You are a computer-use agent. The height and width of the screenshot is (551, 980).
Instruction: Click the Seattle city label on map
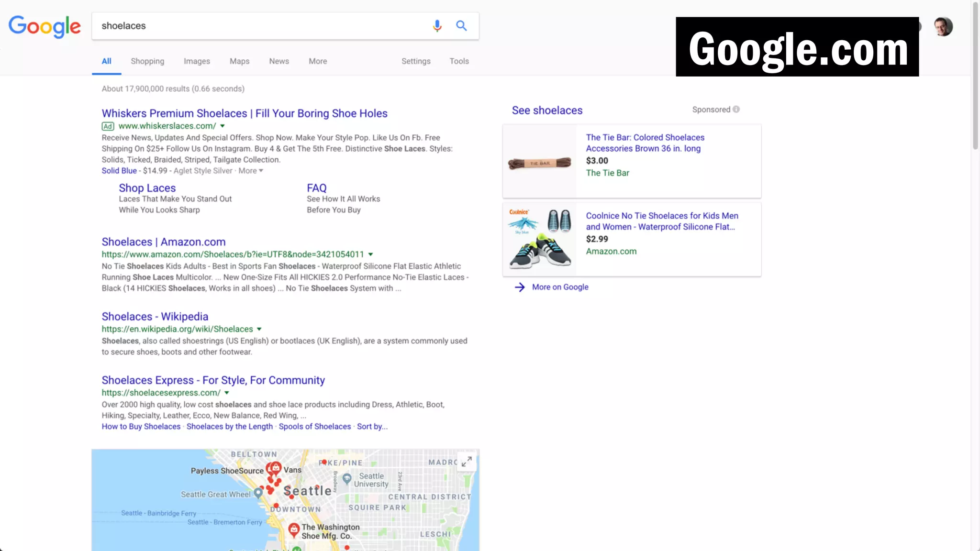307,491
